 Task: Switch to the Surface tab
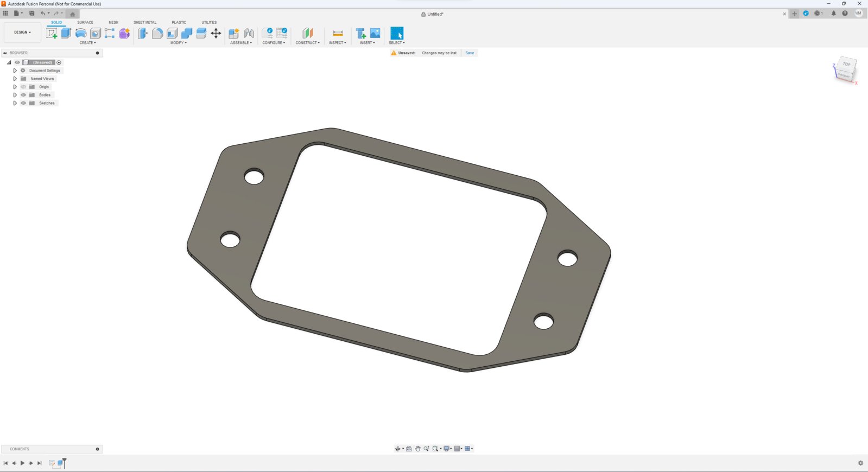85,22
